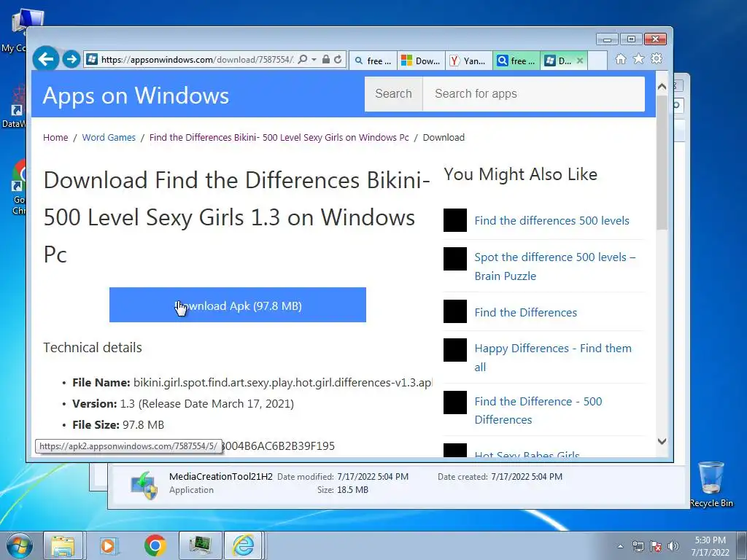
Task: Minimize the Internet Explorer window
Action: pyautogui.click(x=607, y=39)
